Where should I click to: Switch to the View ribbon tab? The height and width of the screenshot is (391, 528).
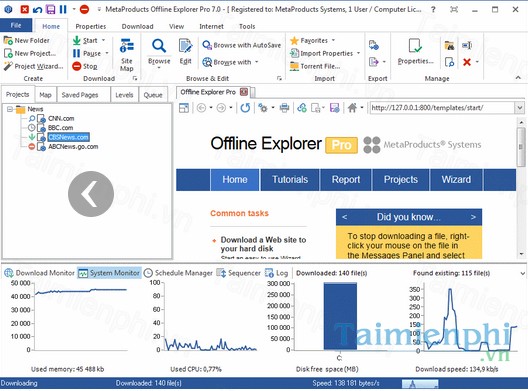(x=176, y=26)
